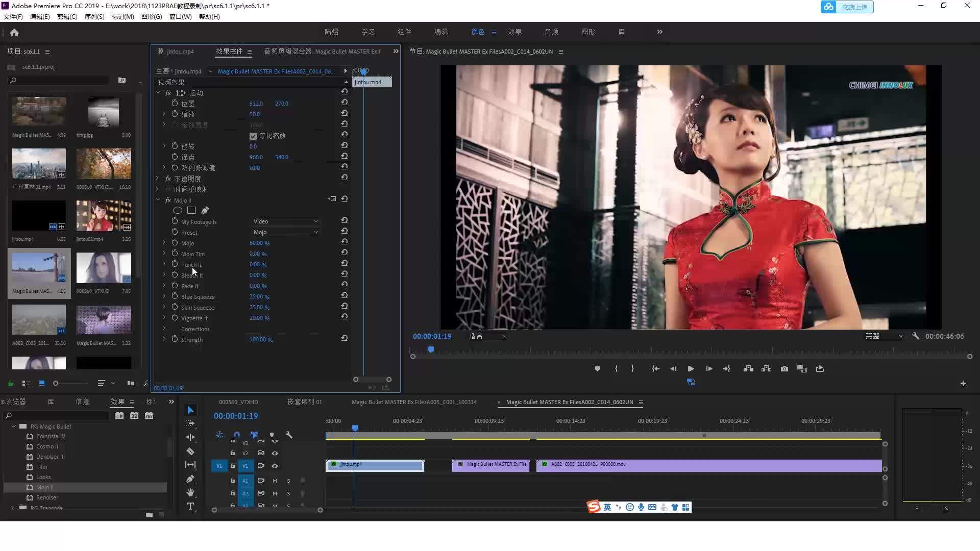Mute audio track A1
The width and height of the screenshot is (980, 551).
click(275, 481)
